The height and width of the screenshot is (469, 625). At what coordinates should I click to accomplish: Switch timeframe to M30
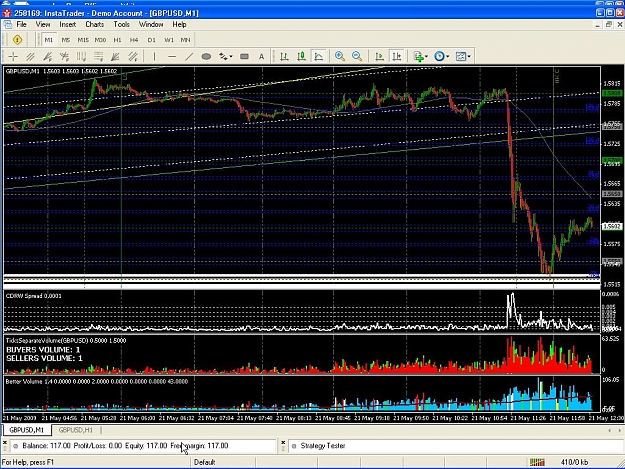coord(100,40)
